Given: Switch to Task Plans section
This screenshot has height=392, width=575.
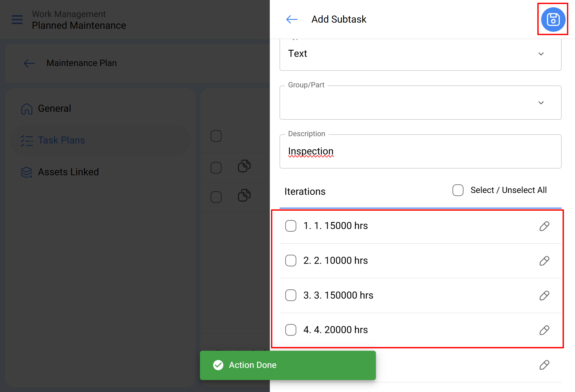Looking at the screenshot, I should [61, 140].
